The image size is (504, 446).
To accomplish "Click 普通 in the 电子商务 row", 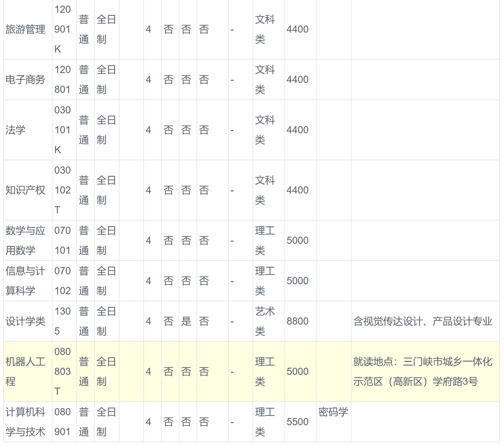I will 84,80.
